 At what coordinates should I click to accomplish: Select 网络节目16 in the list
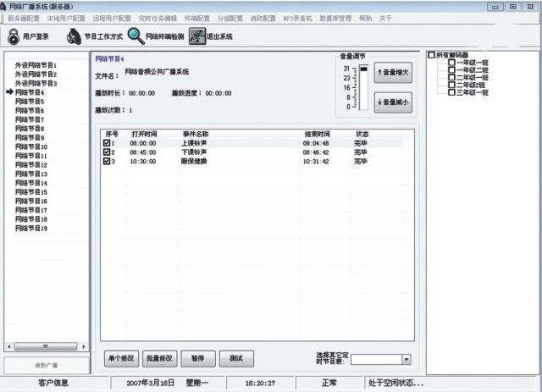click(31, 201)
